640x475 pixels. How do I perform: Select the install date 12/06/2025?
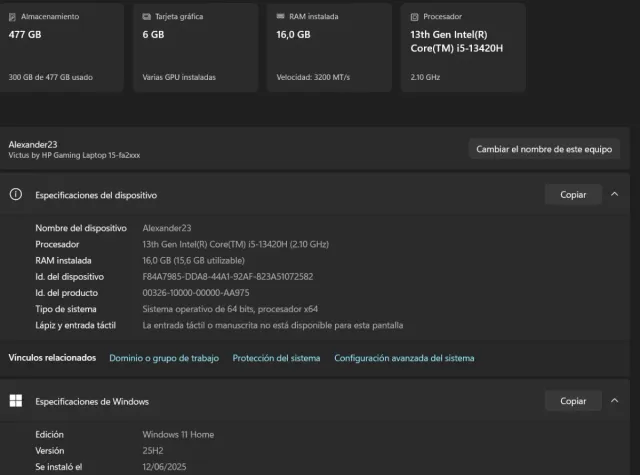pos(164,467)
